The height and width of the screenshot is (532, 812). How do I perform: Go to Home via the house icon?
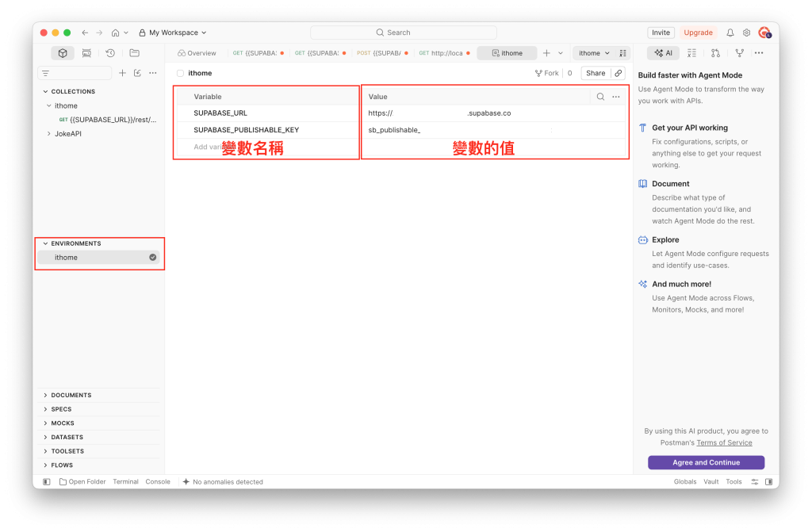[115, 33]
